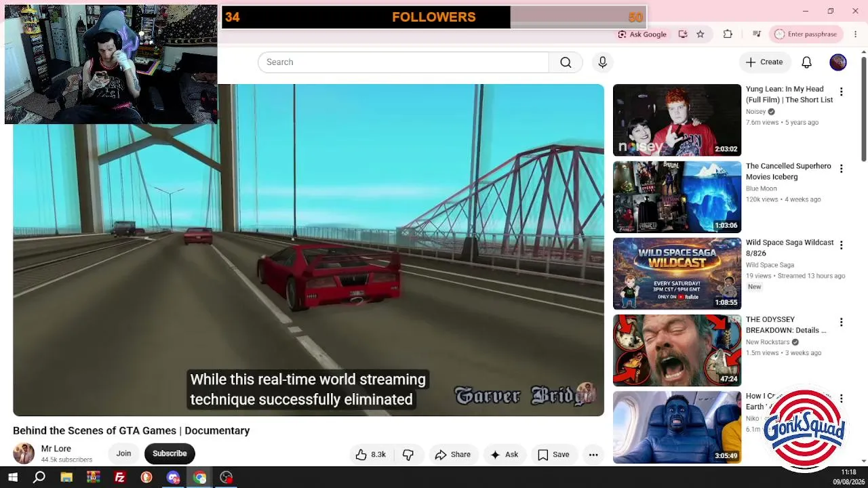Open the Windows Start menu
This screenshot has width=868, height=488.
[12, 478]
